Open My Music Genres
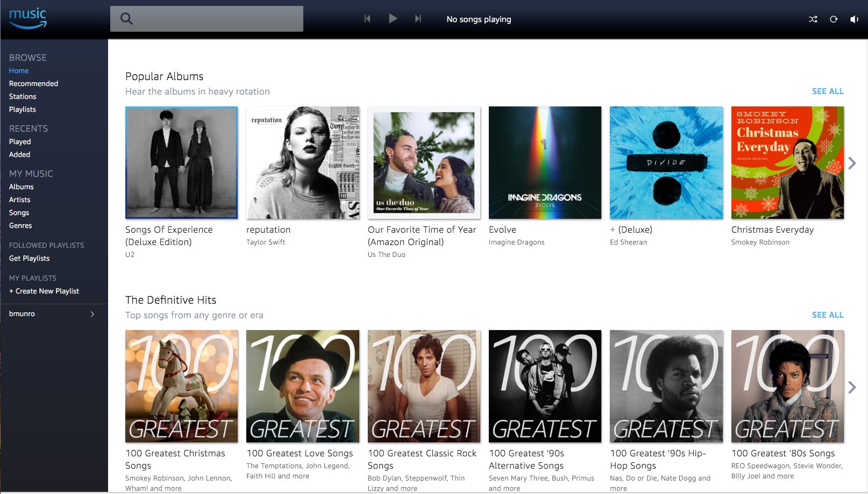This screenshot has width=868, height=494. coord(20,225)
